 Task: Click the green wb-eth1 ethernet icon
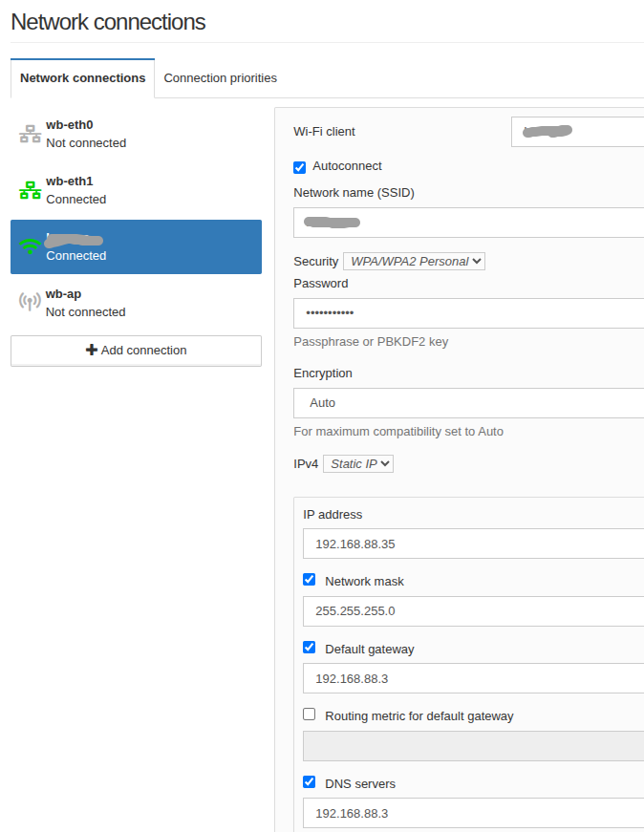(x=30, y=191)
